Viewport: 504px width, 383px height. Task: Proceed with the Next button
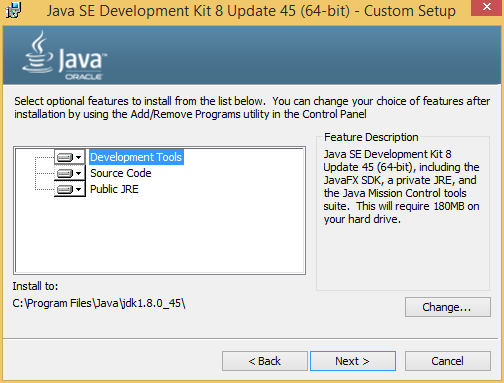click(353, 361)
